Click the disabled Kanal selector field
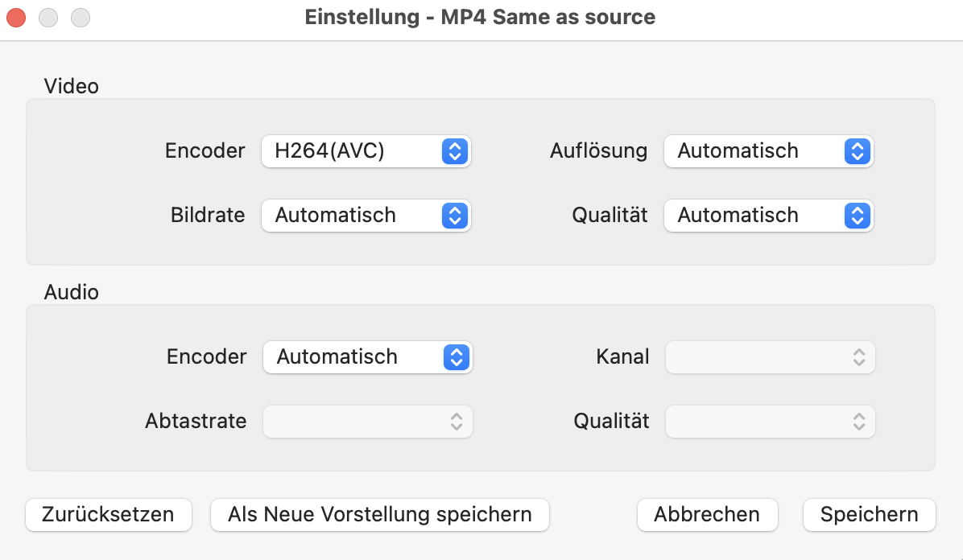The image size is (963, 560). tap(757, 356)
